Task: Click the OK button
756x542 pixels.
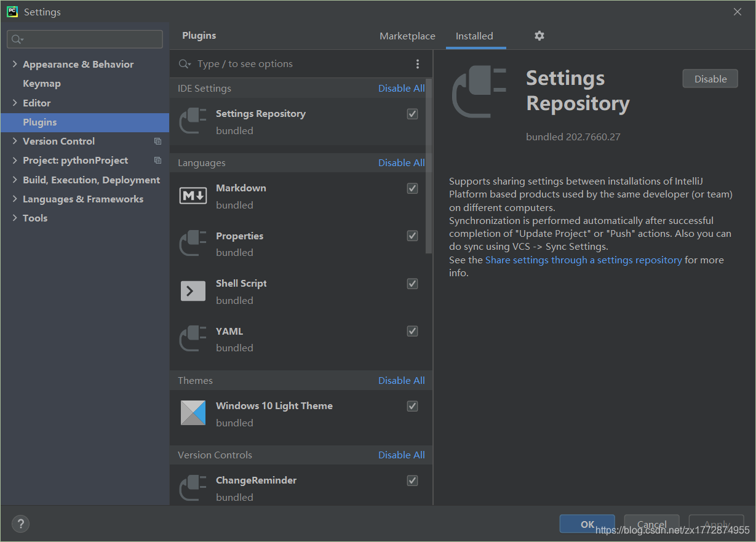Action: click(587, 524)
